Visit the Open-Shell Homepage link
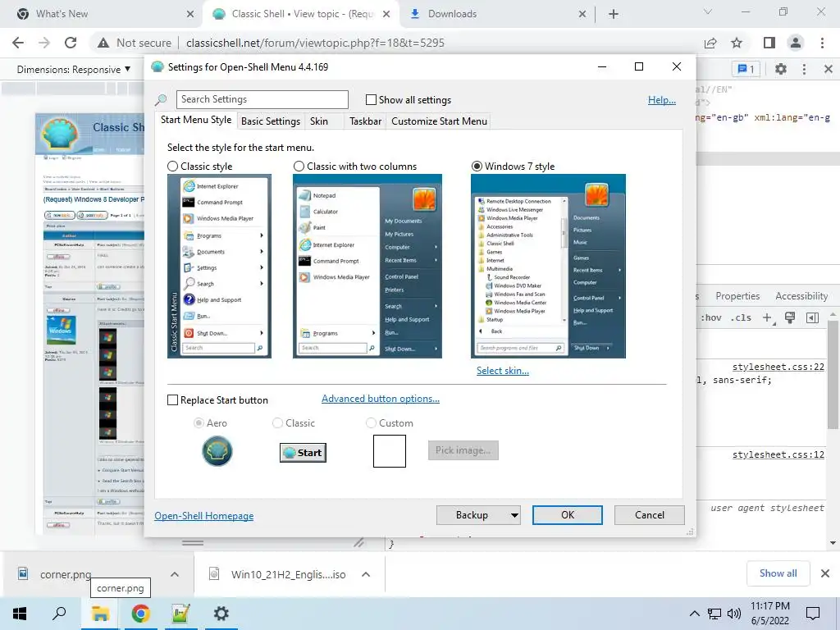Viewport: 840px width, 630px height. pos(203,516)
